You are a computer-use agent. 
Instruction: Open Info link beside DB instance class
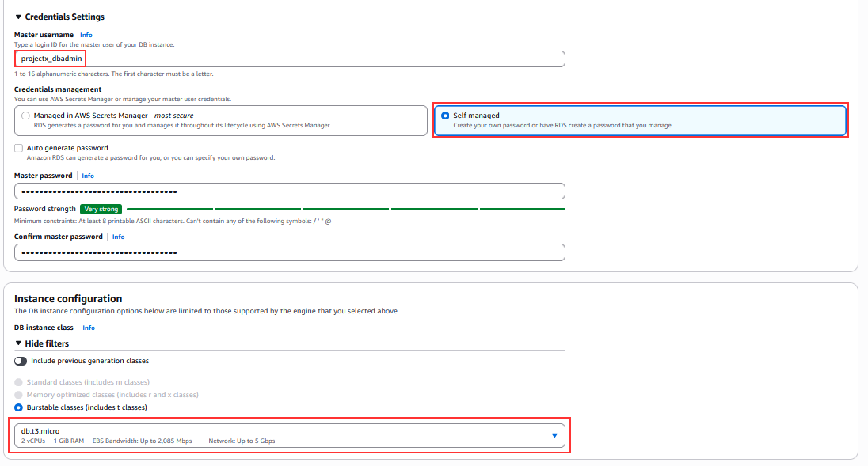(89, 328)
